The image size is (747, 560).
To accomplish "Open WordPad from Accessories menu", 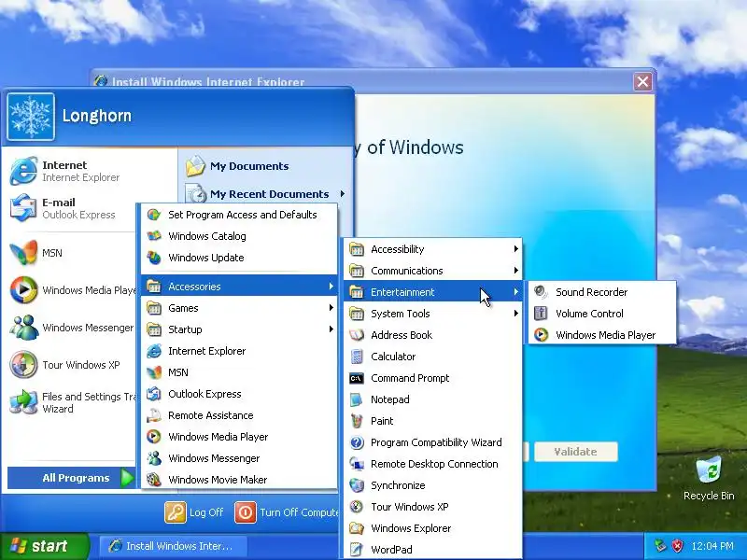I will point(433,549).
